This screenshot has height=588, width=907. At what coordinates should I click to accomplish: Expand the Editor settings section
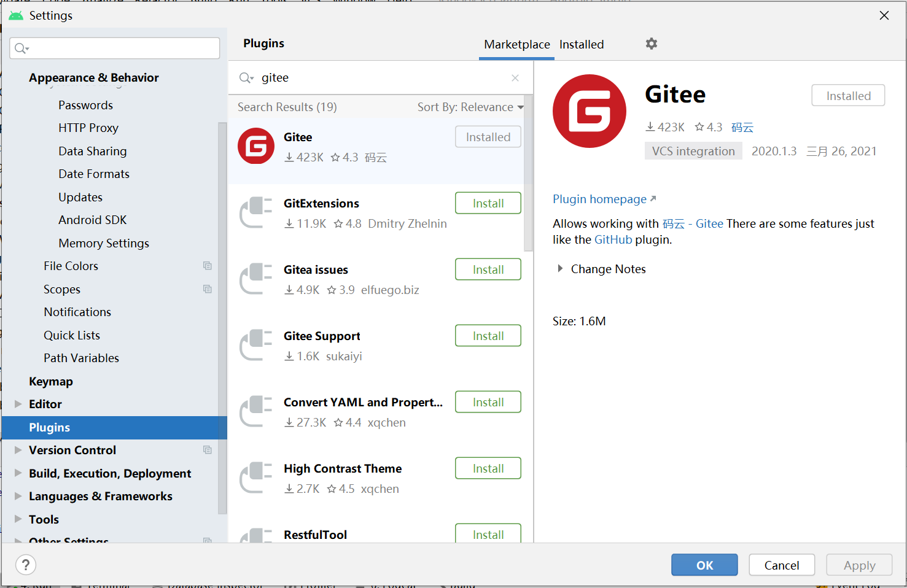18,404
